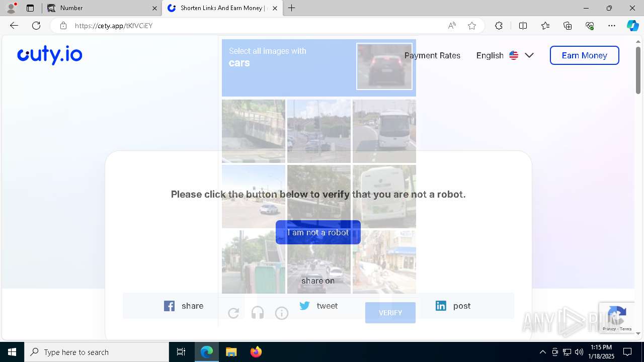Screen dimensions: 644x362
Task: Click the Earn Money button
Action: (584, 55)
